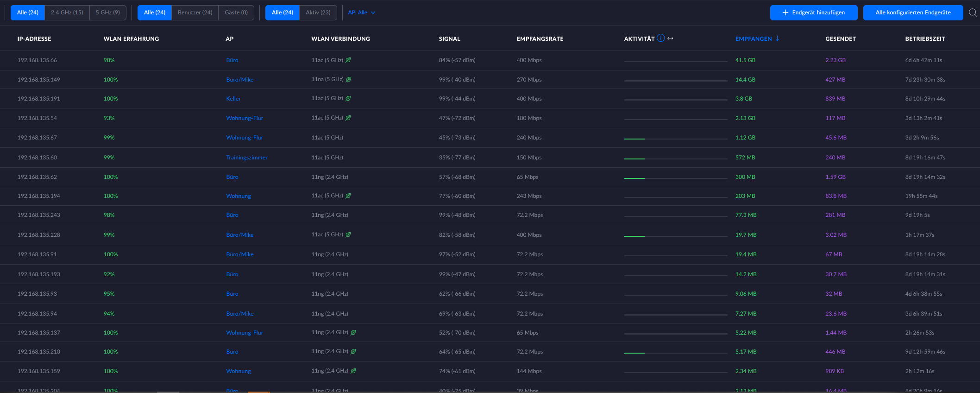Click leaf icon in 192.168.135.194 row
This screenshot has width=980, height=393.
pyautogui.click(x=348, y=196)
